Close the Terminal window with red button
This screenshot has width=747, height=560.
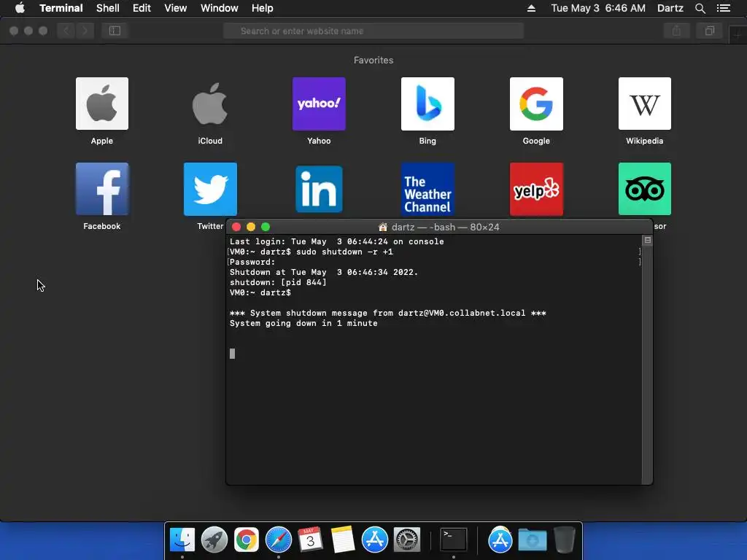(x=236, y=227)
